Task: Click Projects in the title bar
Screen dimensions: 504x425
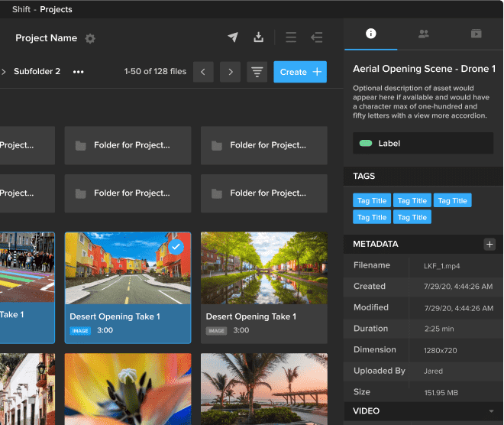Action: tap(56, 9)
